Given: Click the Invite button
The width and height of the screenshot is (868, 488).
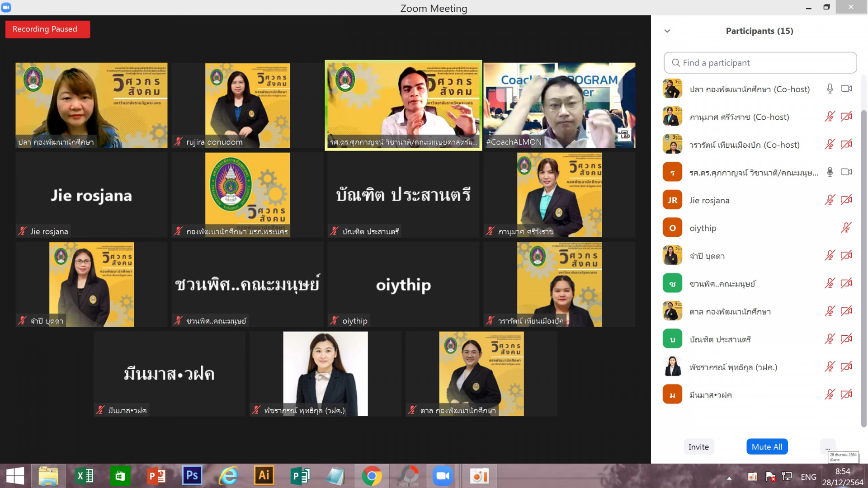Looking at the screenshot, I should click(x=698, y=447).
